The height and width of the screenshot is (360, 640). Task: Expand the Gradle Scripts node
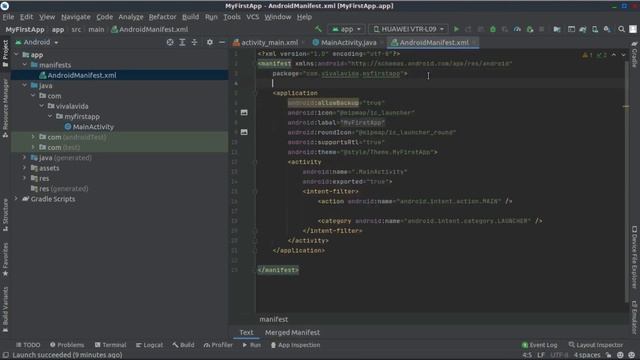(16, 199)
